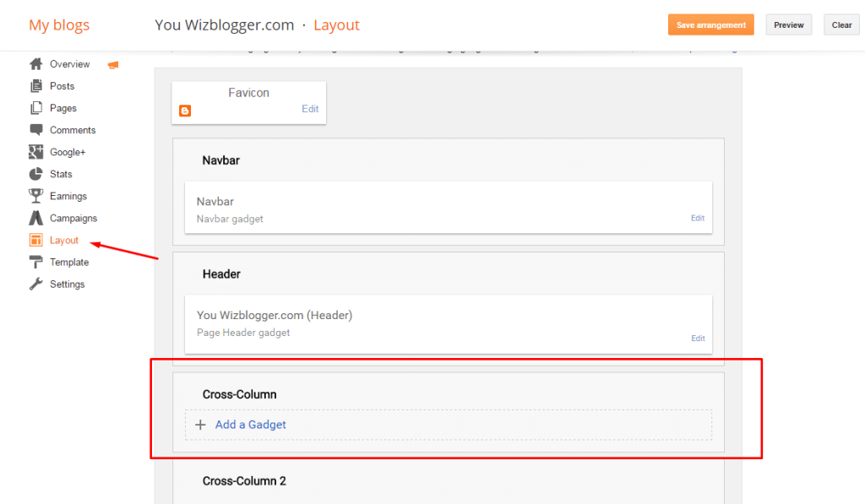Viewport: 865px width, 504px height.
Task: Click the Template paint roller icon
Action: (x=35, y=262)
